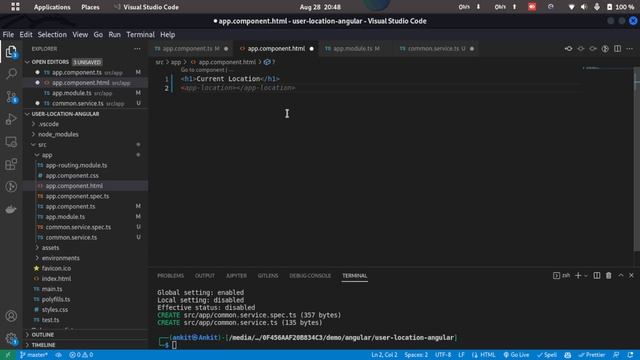The image size is (640, 360).
Task: Click errors and warnings status indicator
Action: point(81,355)
